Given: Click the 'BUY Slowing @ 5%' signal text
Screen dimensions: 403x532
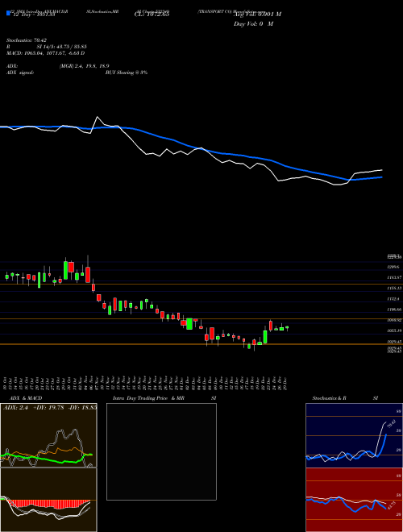Looking at the screenshot, I should pyautogui.click(x=127, y=73).
